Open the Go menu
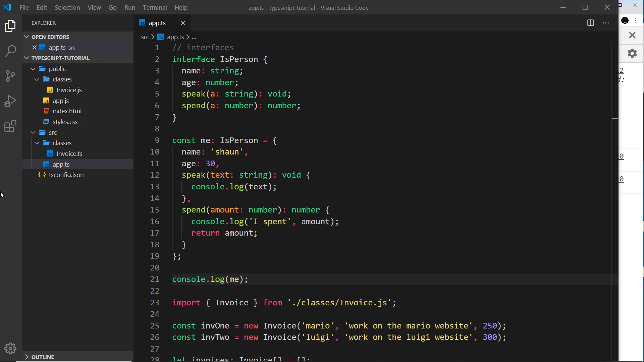 click(113, 7)
